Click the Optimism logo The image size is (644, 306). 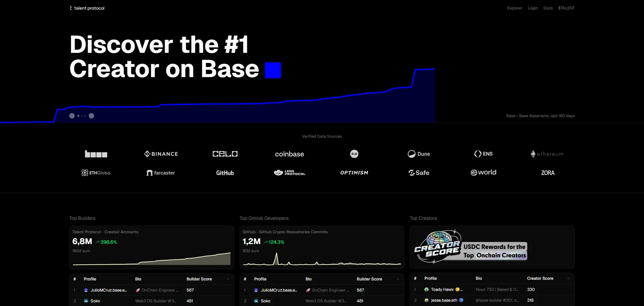point(354,173)
